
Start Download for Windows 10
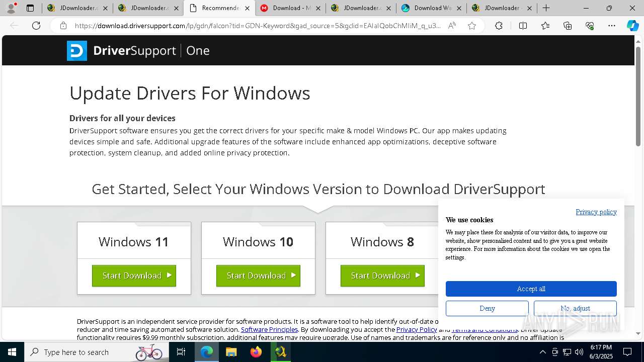click(x=258, y=276)
